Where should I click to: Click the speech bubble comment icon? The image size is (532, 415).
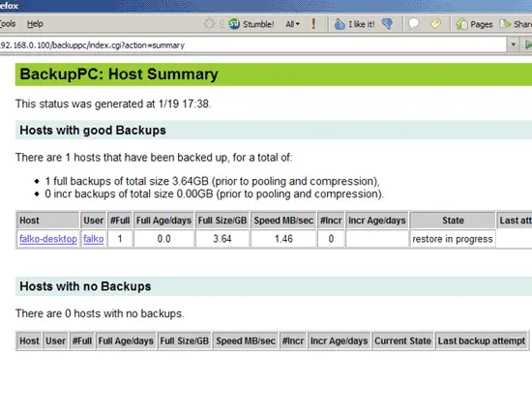(414, 24)
